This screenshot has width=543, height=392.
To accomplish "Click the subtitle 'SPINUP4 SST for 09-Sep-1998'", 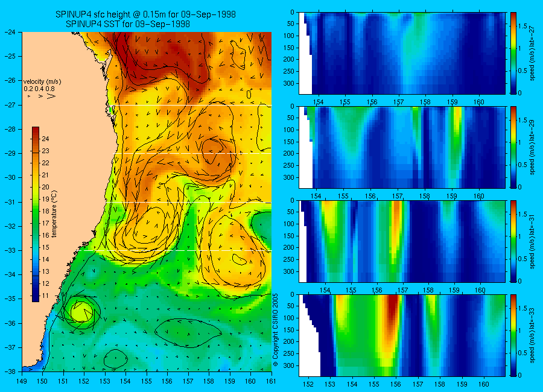I will [128, 24].
